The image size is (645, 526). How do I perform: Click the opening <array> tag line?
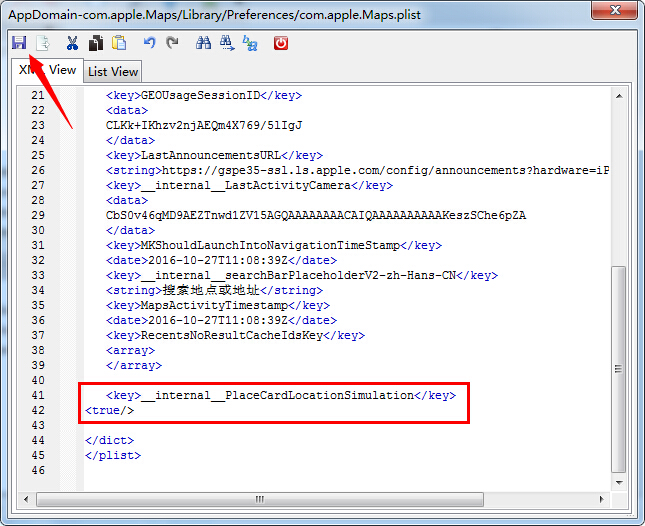coord(130,350)
